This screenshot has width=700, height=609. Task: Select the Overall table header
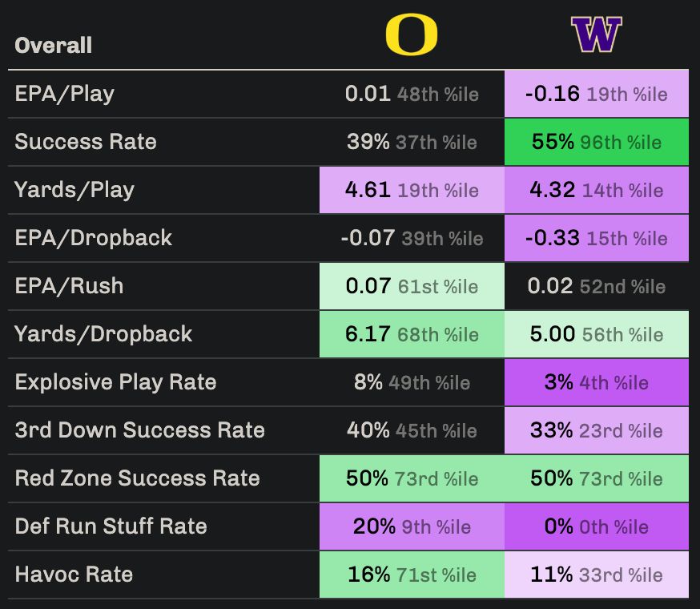click(54, 45)
